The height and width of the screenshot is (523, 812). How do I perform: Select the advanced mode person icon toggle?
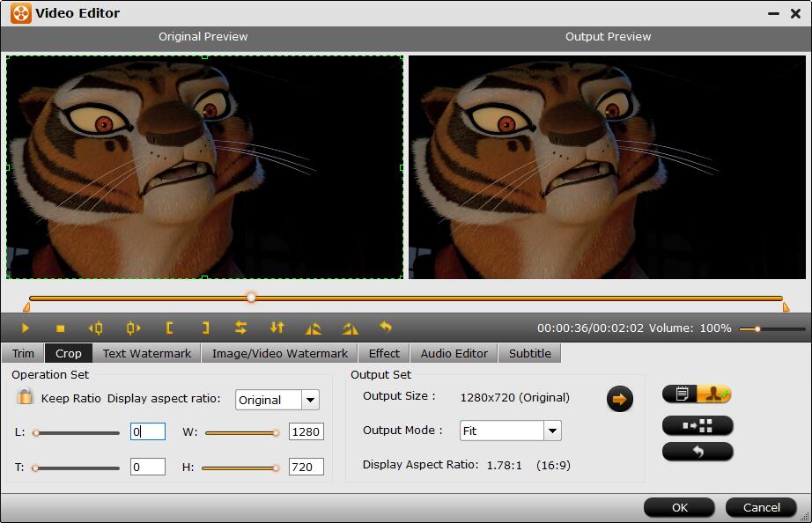[714, 395]
